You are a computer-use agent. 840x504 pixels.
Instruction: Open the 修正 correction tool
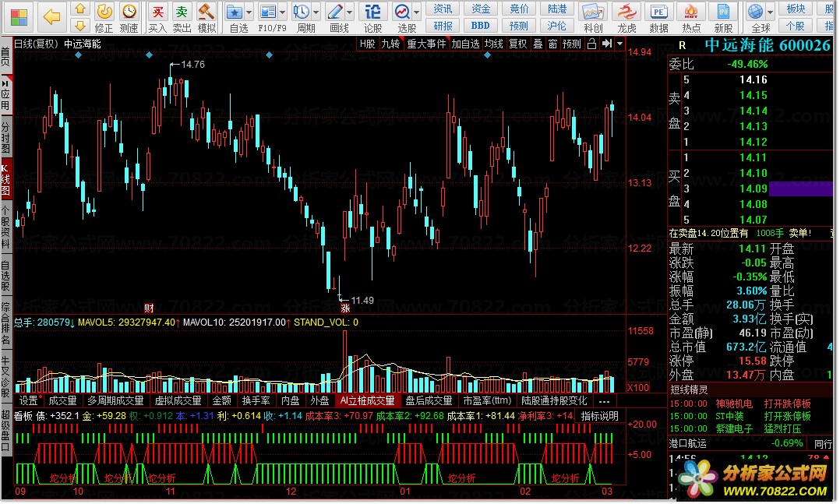[104, 16]
